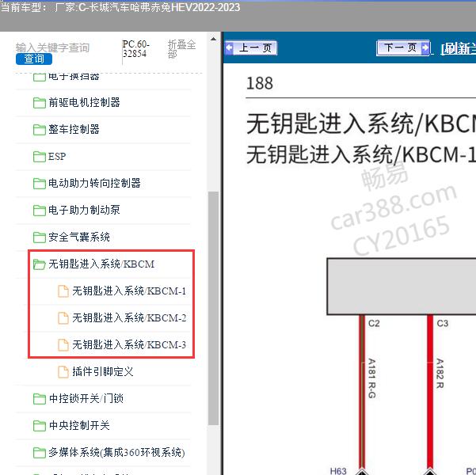Viewport: 476px width, 475px height.
Task: Open the 中控锁开关/门锁 folder icon
Action: [39, 399]
